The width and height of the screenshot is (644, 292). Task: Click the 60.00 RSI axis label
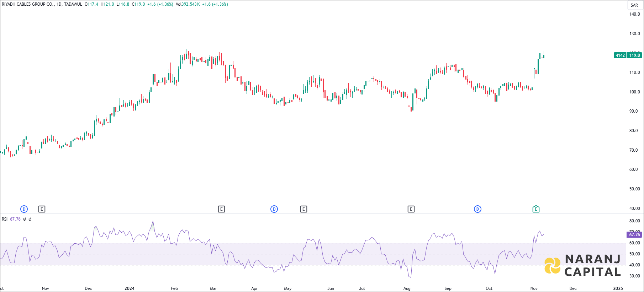point(635,243)
